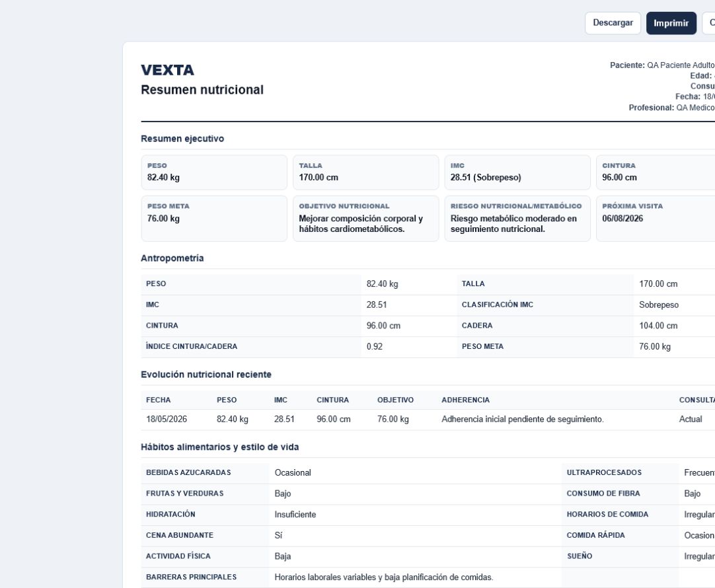
Task: Click the Actividad física value 'Baja'
Action: coord(283,556)
